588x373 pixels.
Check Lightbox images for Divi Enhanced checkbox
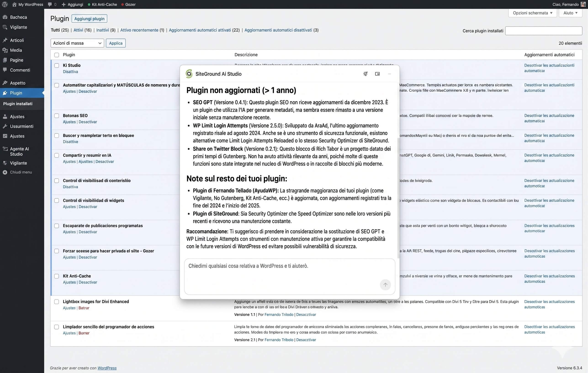click(57, 302)
